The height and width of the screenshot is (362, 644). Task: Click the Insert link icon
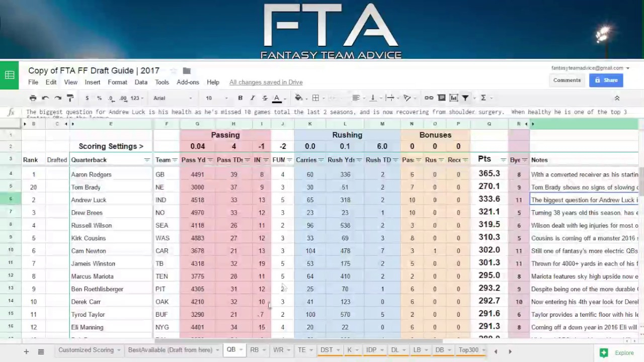(x=429, y=98)
